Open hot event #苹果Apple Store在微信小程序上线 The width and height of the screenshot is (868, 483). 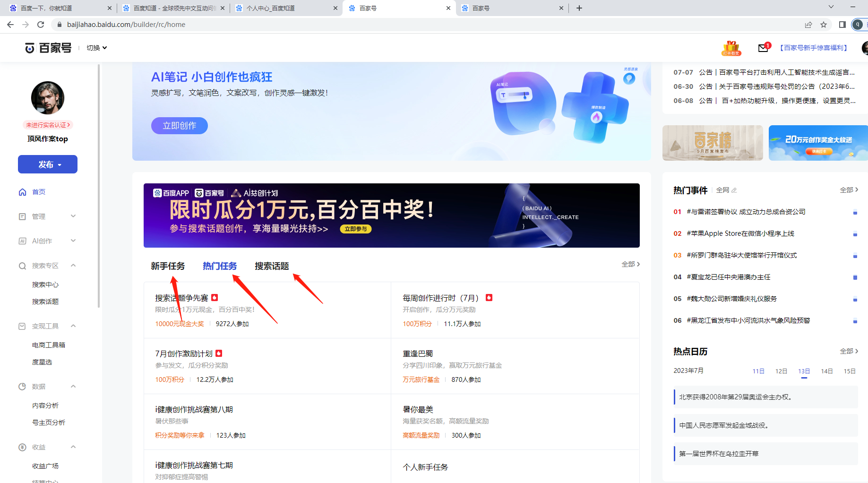(740, 233)
